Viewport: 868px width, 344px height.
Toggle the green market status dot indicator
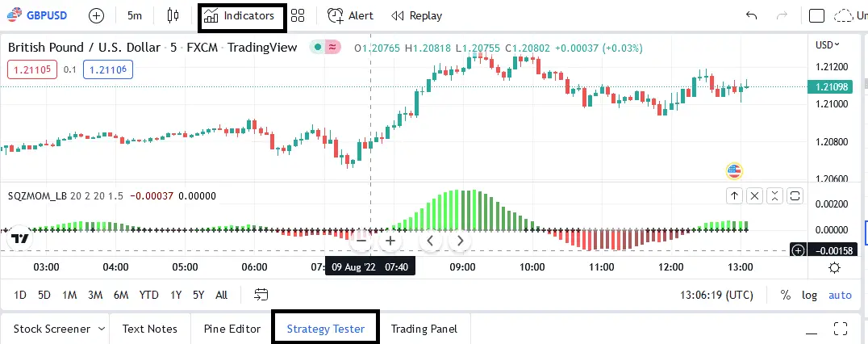click(317, 48)
